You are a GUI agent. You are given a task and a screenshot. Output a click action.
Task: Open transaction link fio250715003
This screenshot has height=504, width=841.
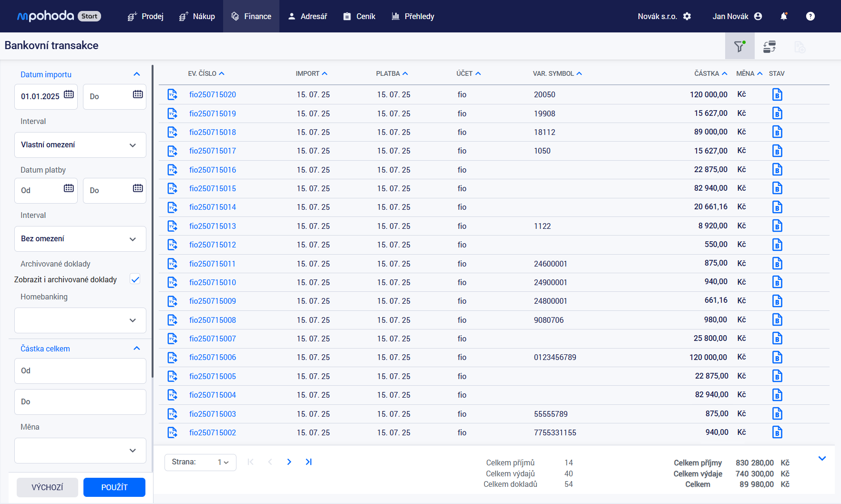[x=213, y=414]
